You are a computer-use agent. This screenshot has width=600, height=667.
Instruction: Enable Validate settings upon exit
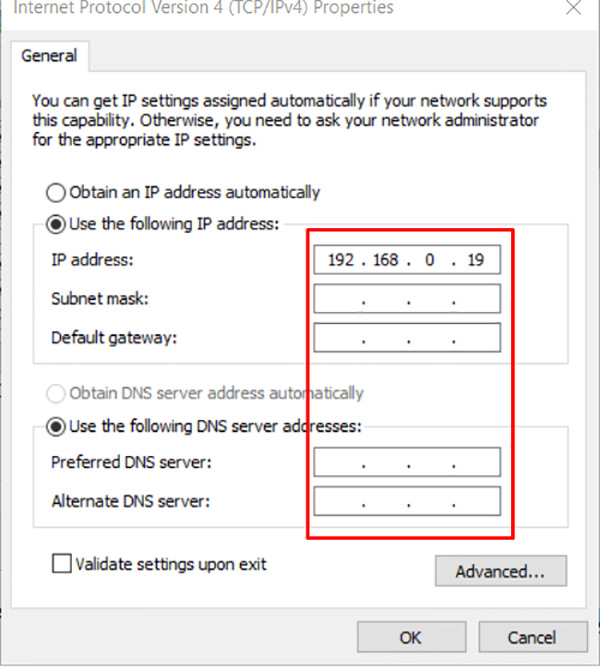62,564
